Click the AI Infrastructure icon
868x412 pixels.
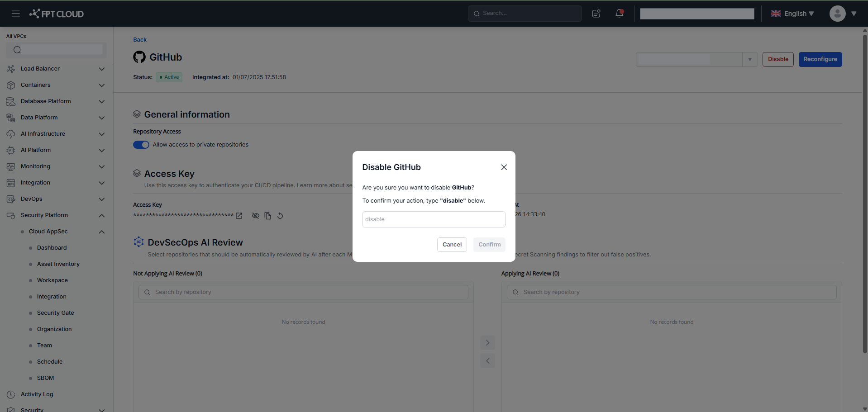tap(11, 134)
